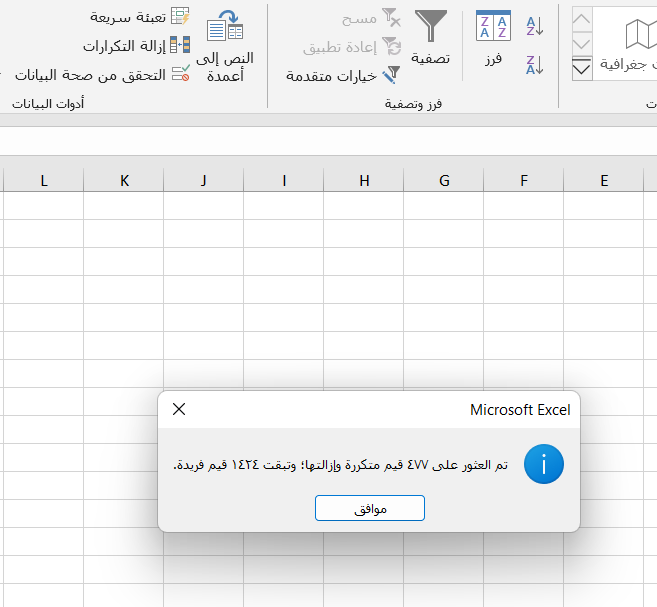Sort ascending with A to Z icon
657x607 pixels.
click(535, 26)
